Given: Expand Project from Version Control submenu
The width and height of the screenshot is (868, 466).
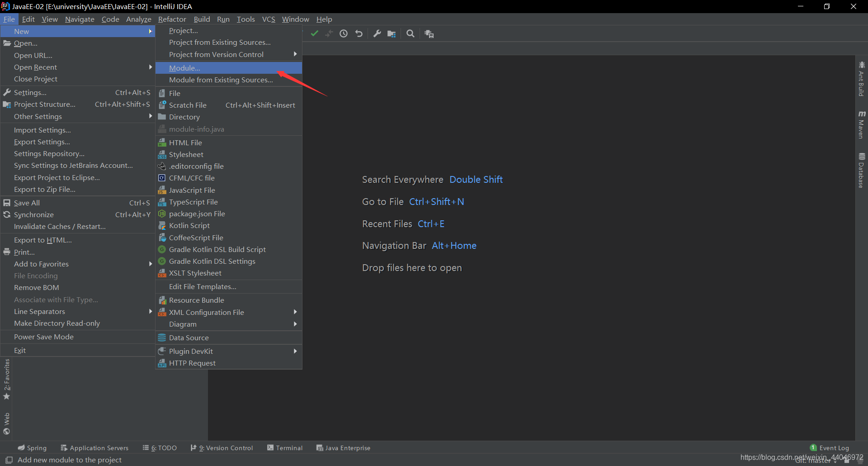Looking at the screenshot, I should coord(229,54).
